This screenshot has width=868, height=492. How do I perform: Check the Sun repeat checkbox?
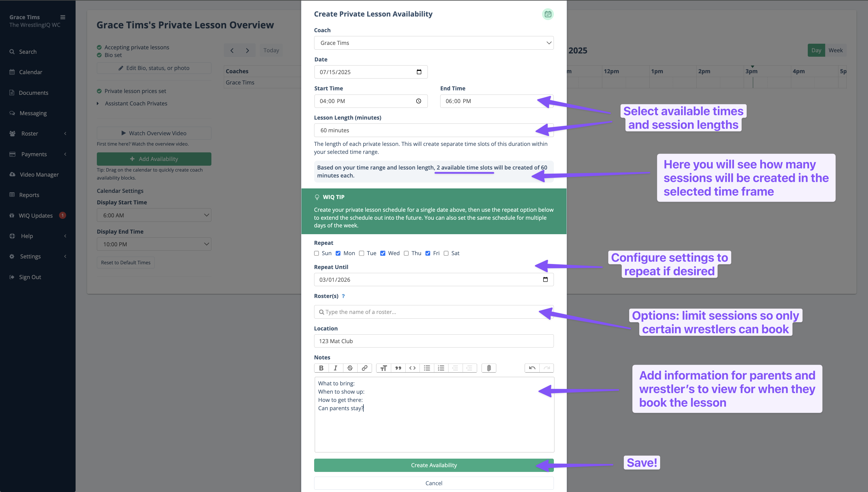point(316,253)
